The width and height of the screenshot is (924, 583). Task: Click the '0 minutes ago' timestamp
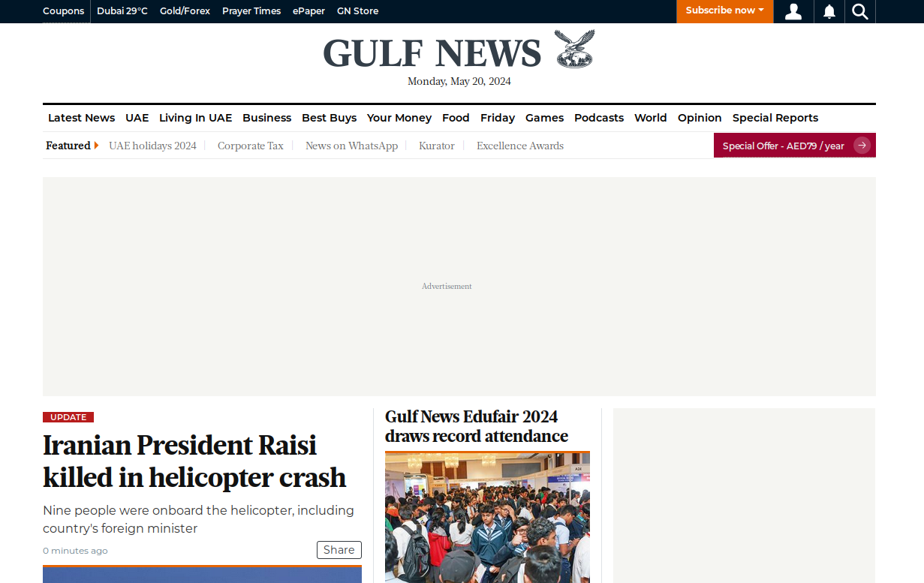click(x=75, y=551)
